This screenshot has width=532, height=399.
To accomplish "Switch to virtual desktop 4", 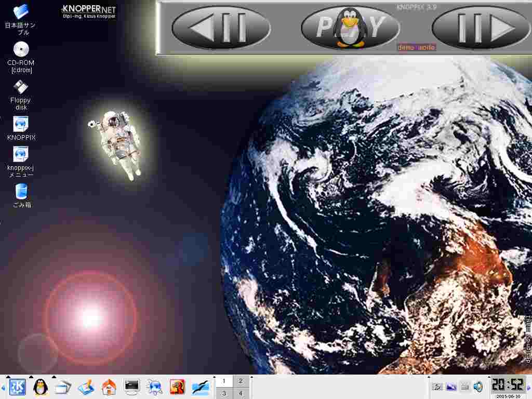I will click(x=241, y=393).
